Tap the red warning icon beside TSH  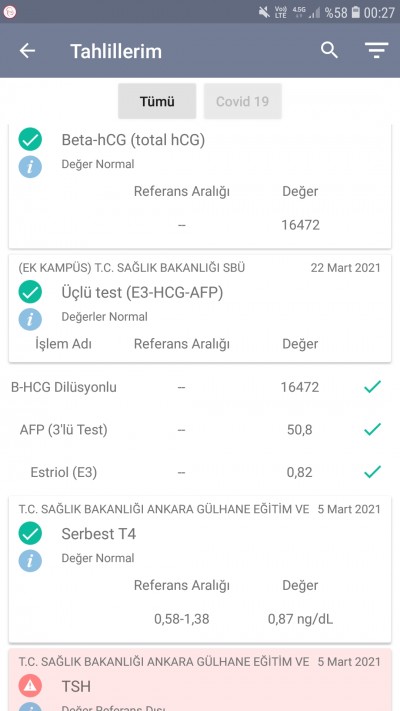click(30, 686)
